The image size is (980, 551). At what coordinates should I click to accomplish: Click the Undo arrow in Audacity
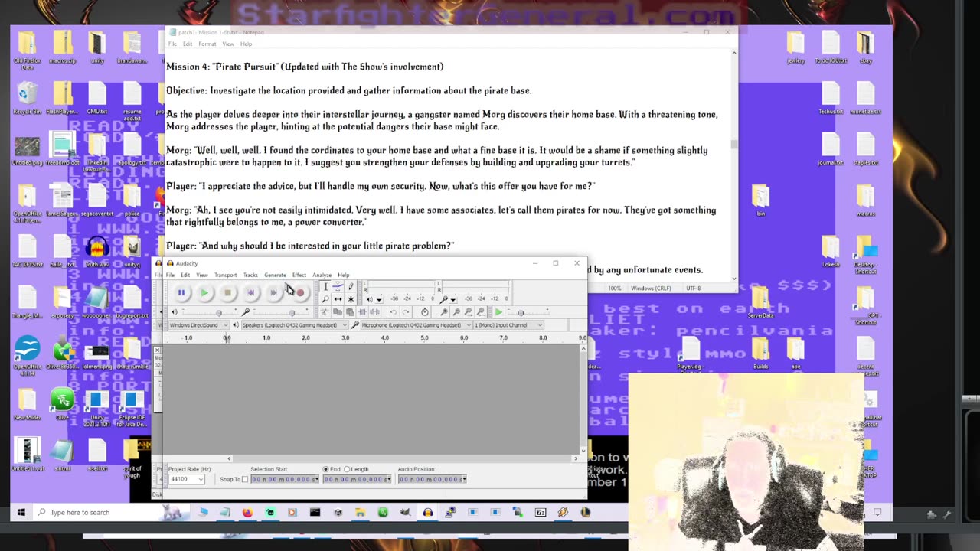[394, 311]
